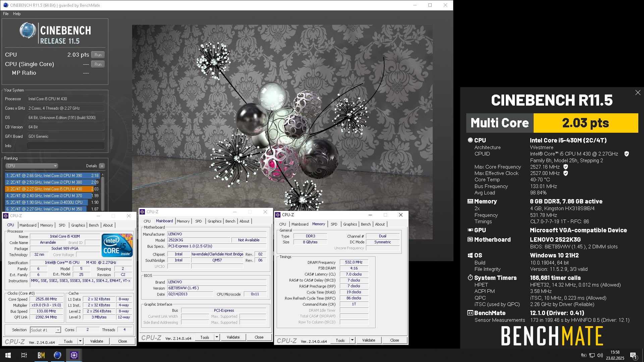Click Multi Core 2.03 pts score banner
644x362 pixels.
tap(552, 123)
